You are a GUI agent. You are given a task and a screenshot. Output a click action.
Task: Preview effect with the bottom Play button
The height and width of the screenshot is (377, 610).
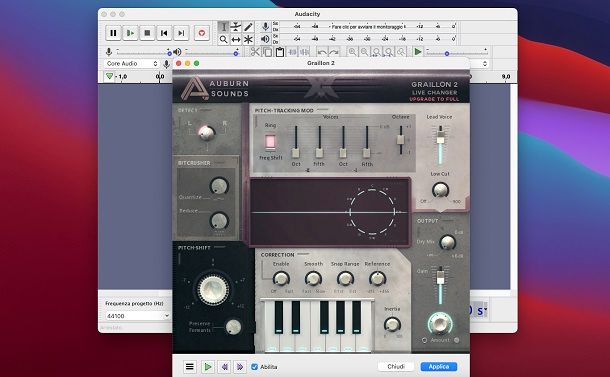point(208,366)
